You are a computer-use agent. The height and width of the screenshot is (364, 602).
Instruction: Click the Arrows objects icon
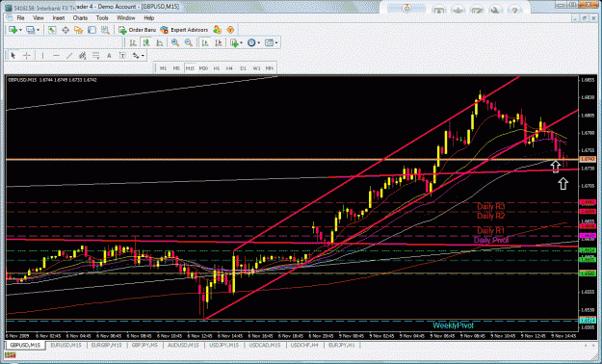click(x=136, y=56)
